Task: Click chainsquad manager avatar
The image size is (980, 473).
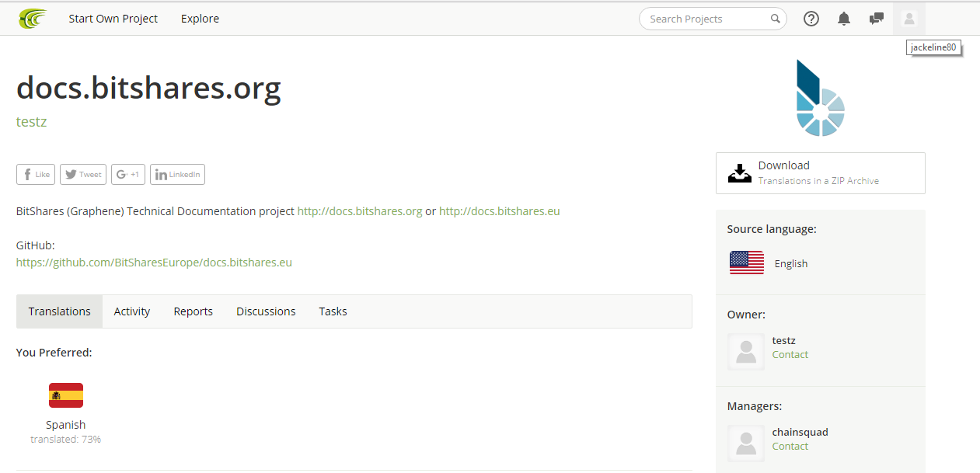Action: [x=746, y=443]
